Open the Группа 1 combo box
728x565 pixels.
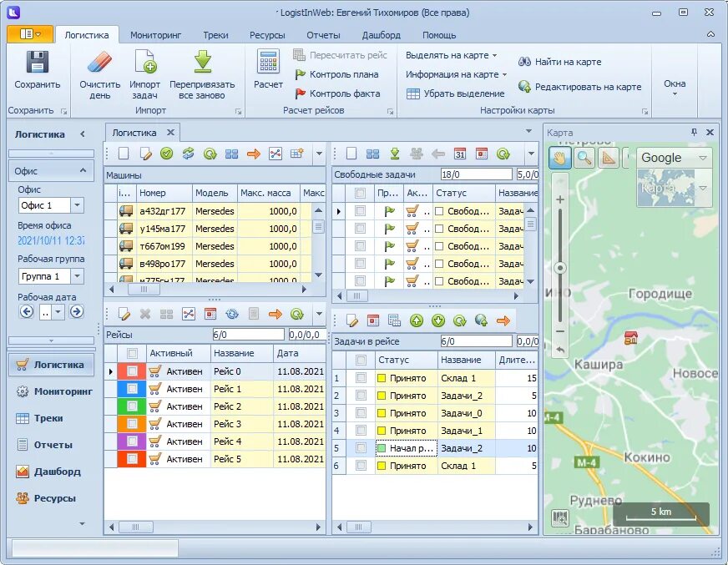point(77,276)
